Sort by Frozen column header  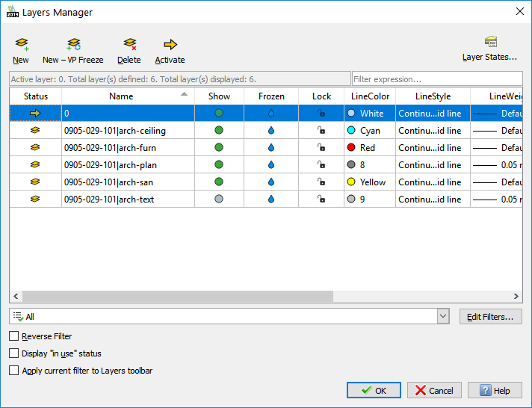271,96
